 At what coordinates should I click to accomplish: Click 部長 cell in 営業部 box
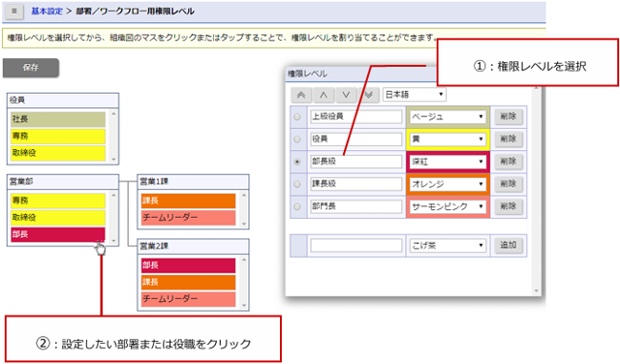pyautogui.click(x=58, y=234)
